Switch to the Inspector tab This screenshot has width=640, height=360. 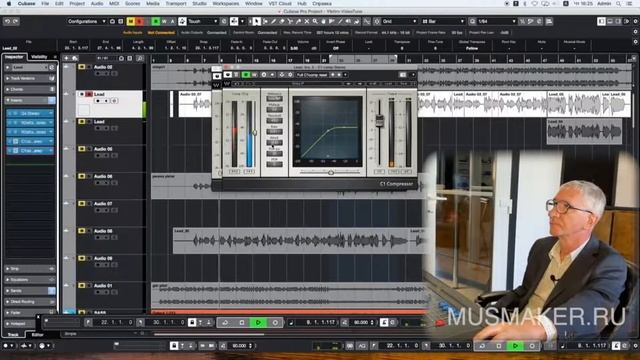(x=14, y=57)
